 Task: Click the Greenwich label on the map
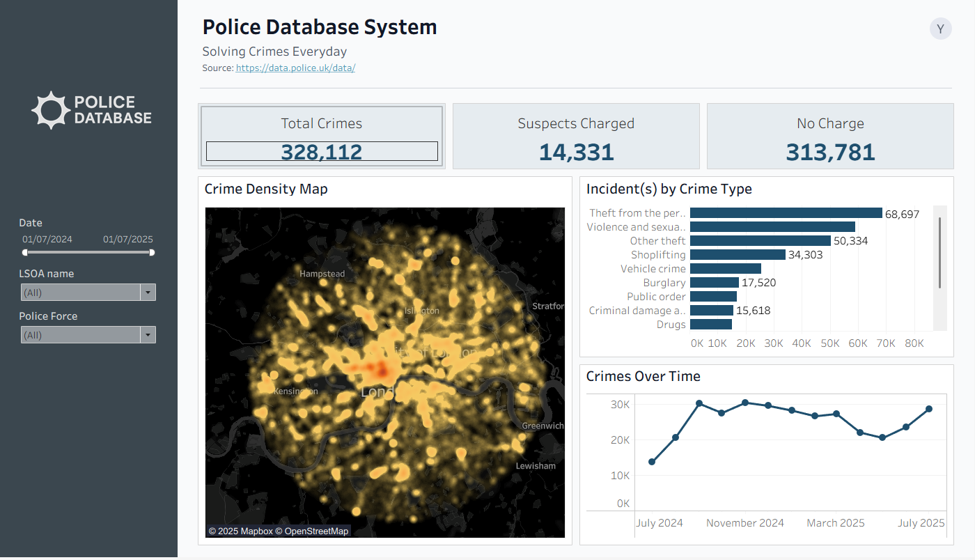tap(543, 426)
